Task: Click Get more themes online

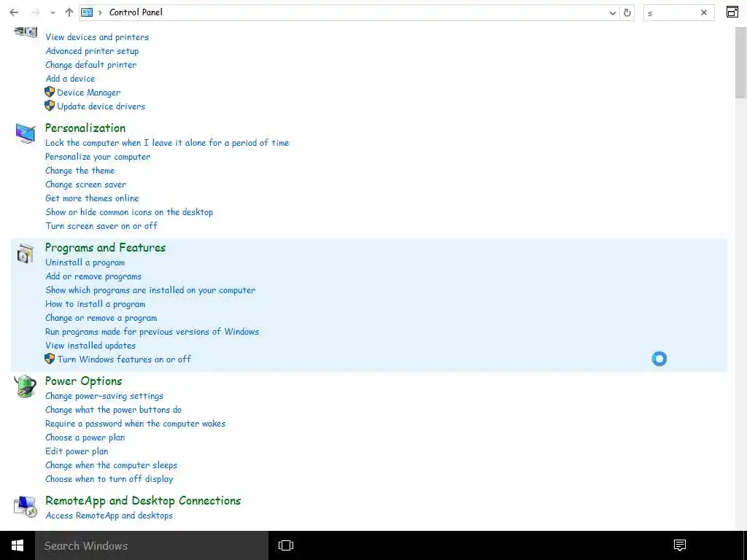Action: coord(92,198)
